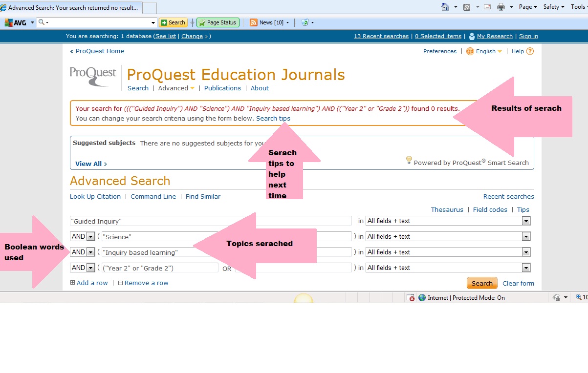Click the Print icon in the toolbar
Viewport: 588px width, 373px height.
tap(501, 7)
